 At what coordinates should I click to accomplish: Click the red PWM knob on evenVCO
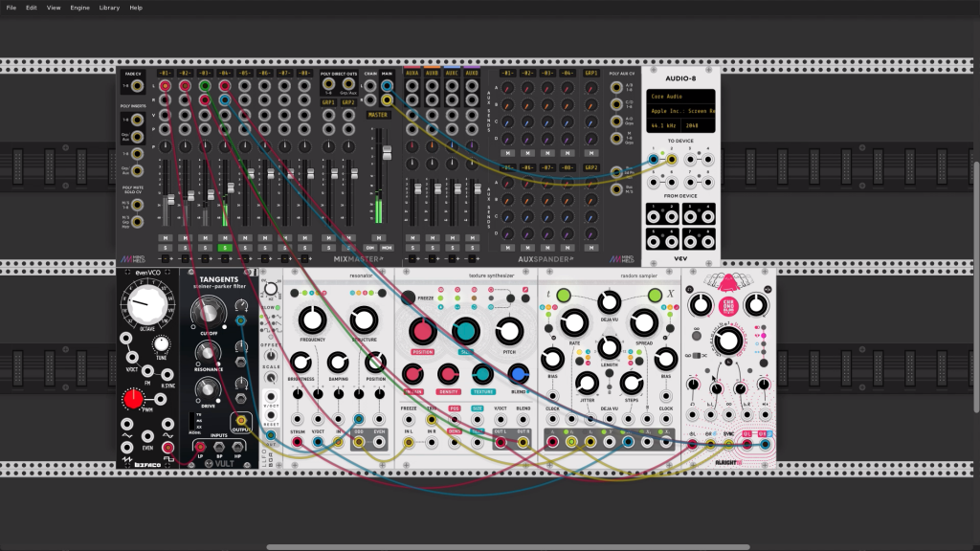point(132,399)
